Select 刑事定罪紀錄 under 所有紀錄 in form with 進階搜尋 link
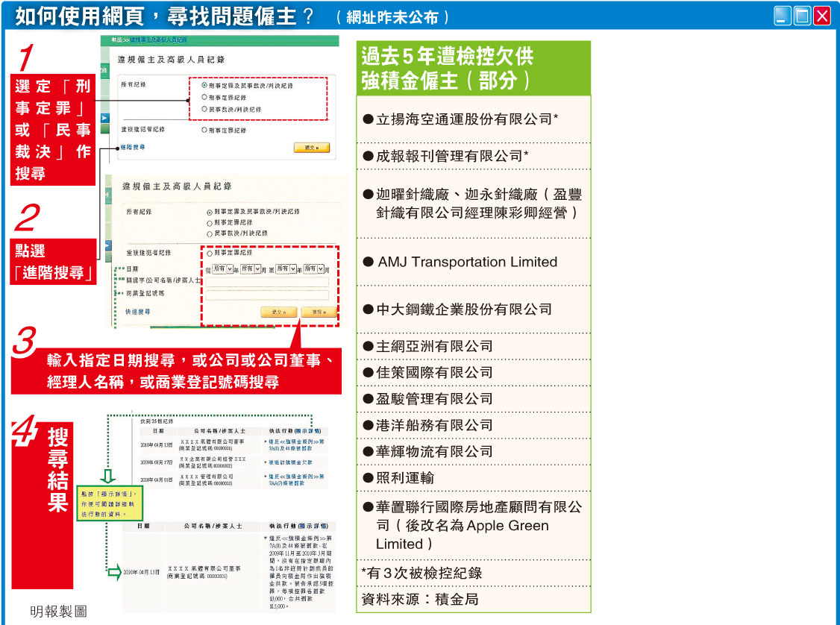 point(204,98)
